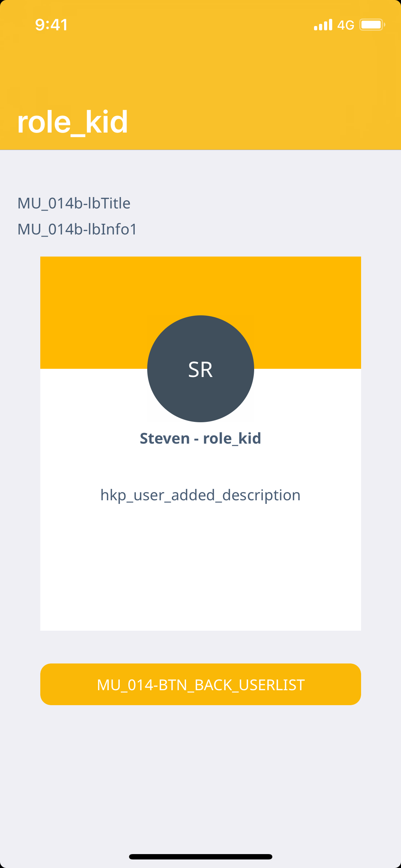Tap the MU_014b-lbTitle label
Viewport: 401px width, 868px height.
pos(74,203)
